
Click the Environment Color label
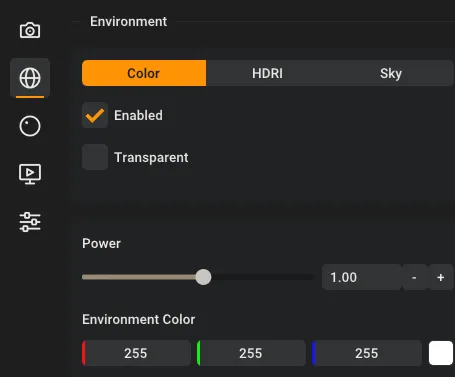139,319
